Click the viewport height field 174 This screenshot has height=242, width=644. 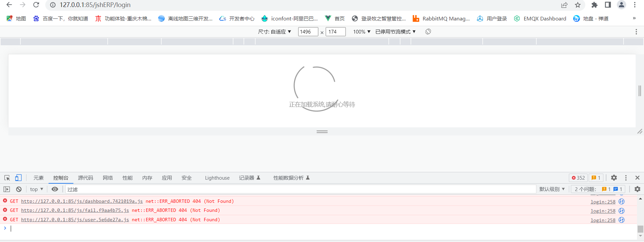pyautogui.click(x=335, y=32)
